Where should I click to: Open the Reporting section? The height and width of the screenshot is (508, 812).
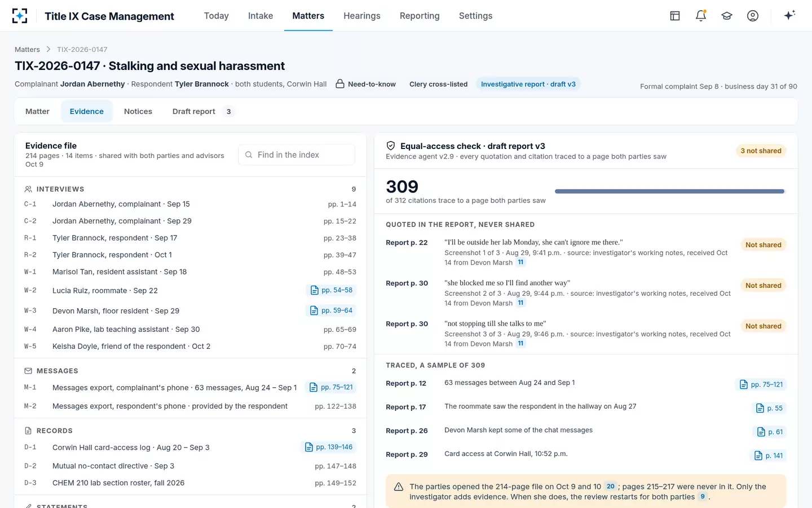(420, 16)
